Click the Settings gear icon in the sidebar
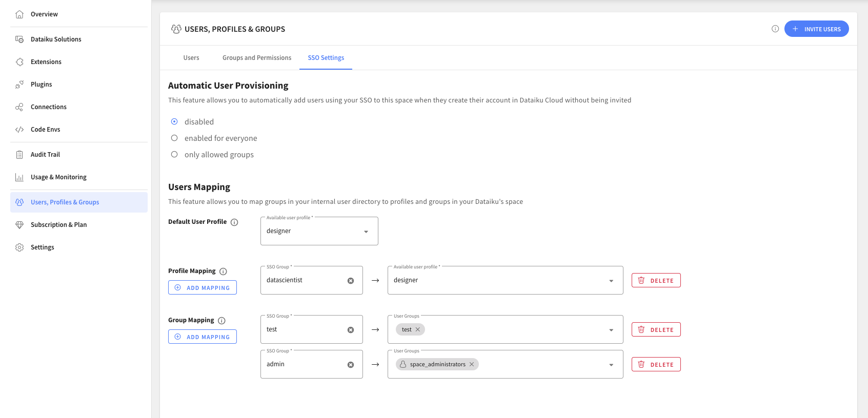Screen dimensions: 868x418 tap(19, 247)
